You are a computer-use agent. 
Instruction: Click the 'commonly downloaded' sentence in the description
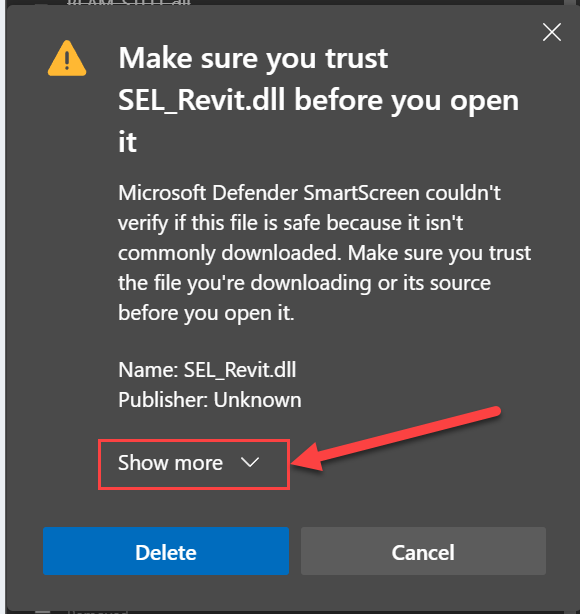(229, 253)
